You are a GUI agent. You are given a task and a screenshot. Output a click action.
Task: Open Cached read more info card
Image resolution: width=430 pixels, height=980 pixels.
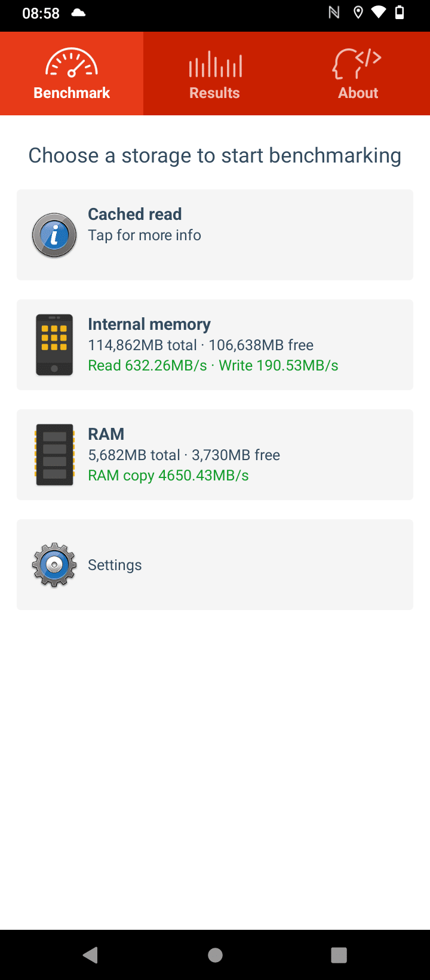[x=215, y=235]
